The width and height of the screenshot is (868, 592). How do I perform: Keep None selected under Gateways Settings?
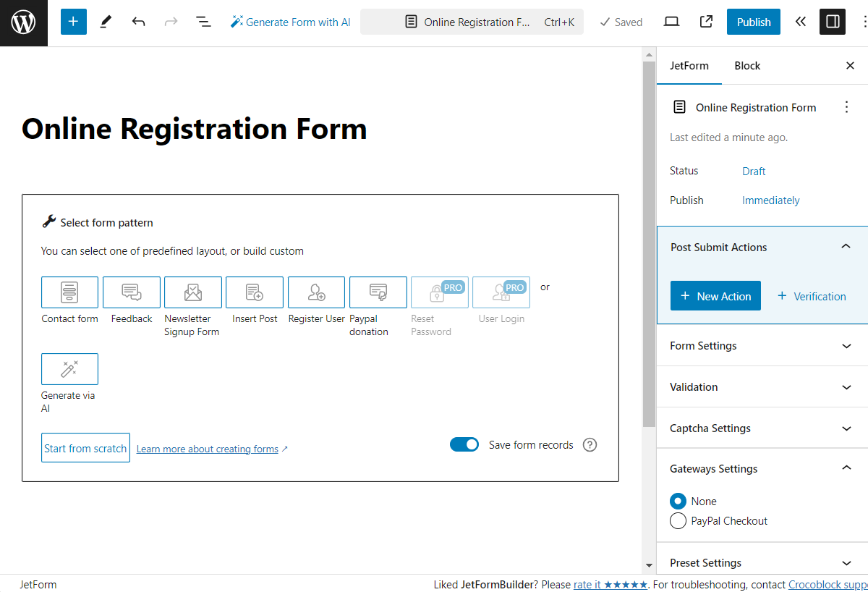pos(678,501)
